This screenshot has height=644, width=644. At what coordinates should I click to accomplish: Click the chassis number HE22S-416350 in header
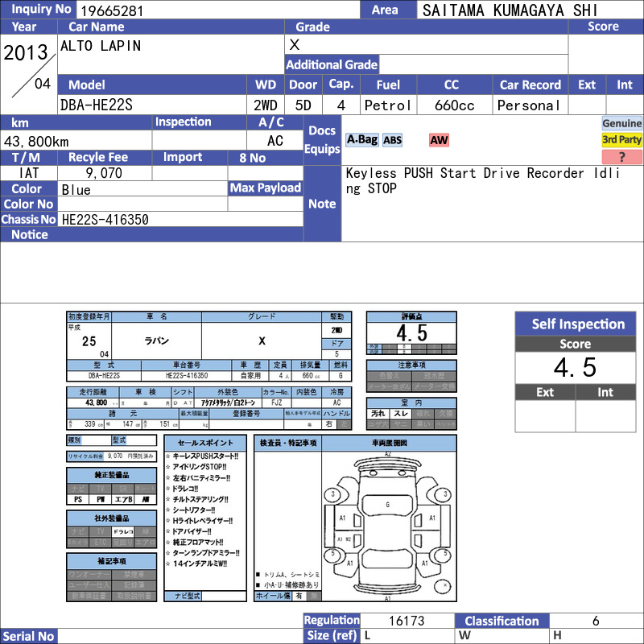[x=105, y=220]
